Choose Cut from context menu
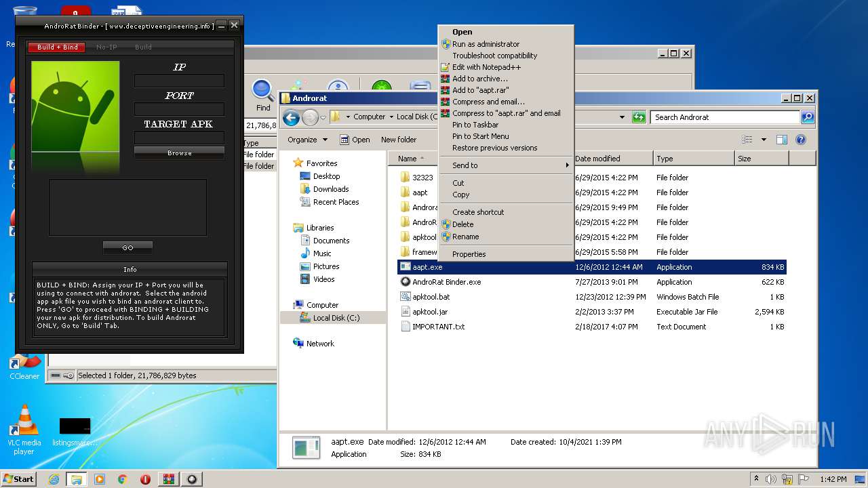 458,183
